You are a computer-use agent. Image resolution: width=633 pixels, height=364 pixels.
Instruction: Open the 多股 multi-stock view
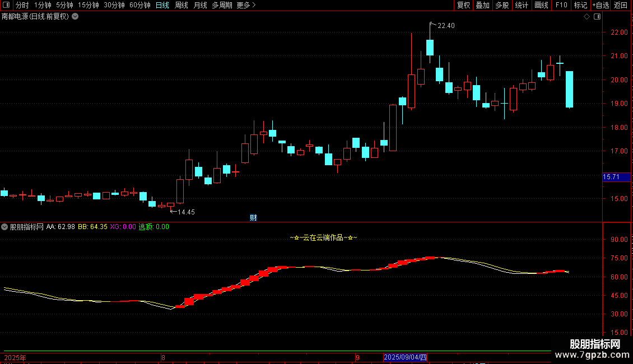point(502,5)
